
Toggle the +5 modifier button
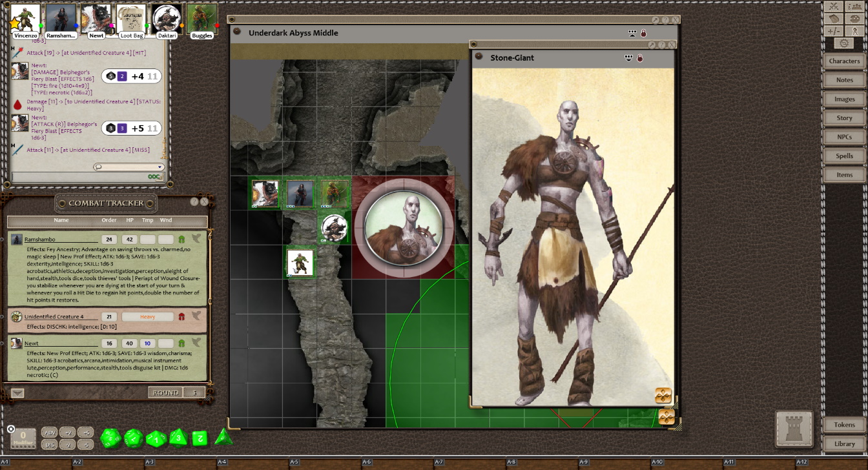click(x=86, y=433)
